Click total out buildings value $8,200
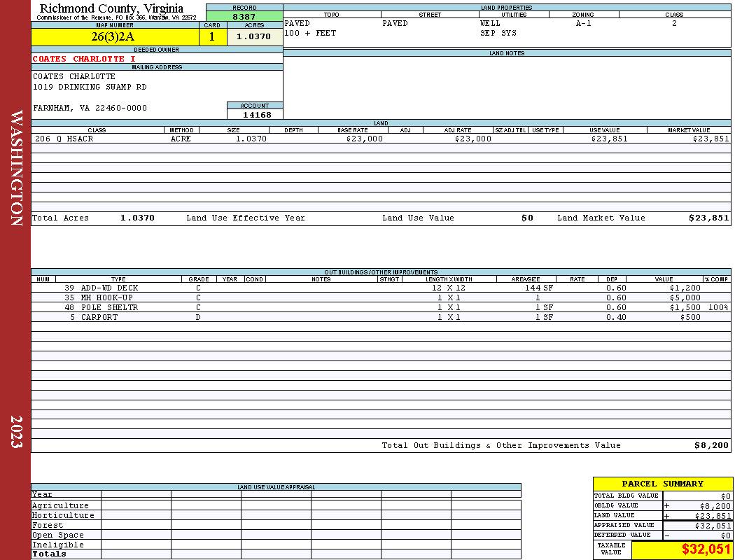The image size is (735, 560). click(711, 446)
